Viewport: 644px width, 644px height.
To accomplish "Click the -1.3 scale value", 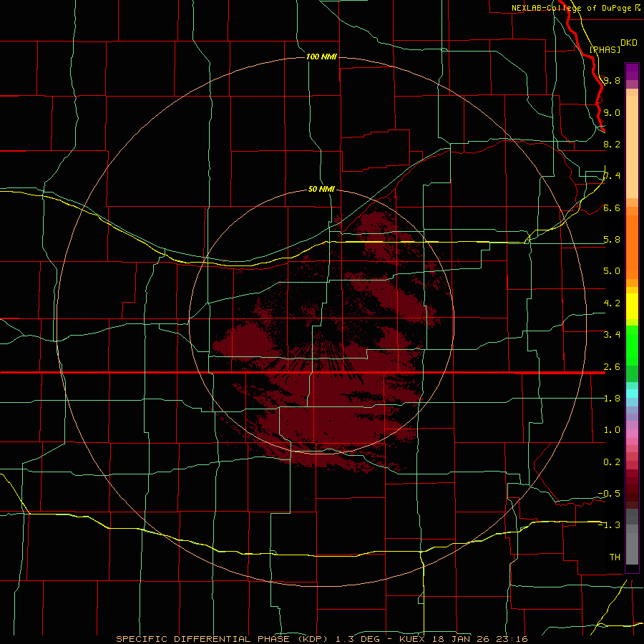I will [609, 525].
